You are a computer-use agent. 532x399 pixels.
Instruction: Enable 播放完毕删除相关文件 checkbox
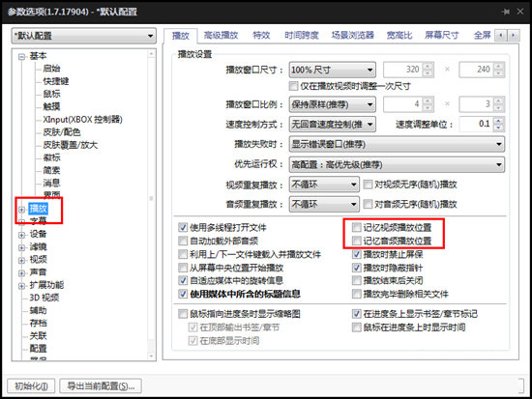pyautogui.click(x=356, y=294)
